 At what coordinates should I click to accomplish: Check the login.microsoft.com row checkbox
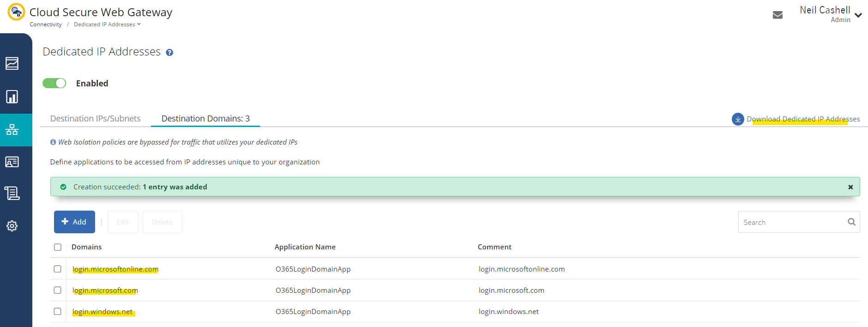(58, 290)
